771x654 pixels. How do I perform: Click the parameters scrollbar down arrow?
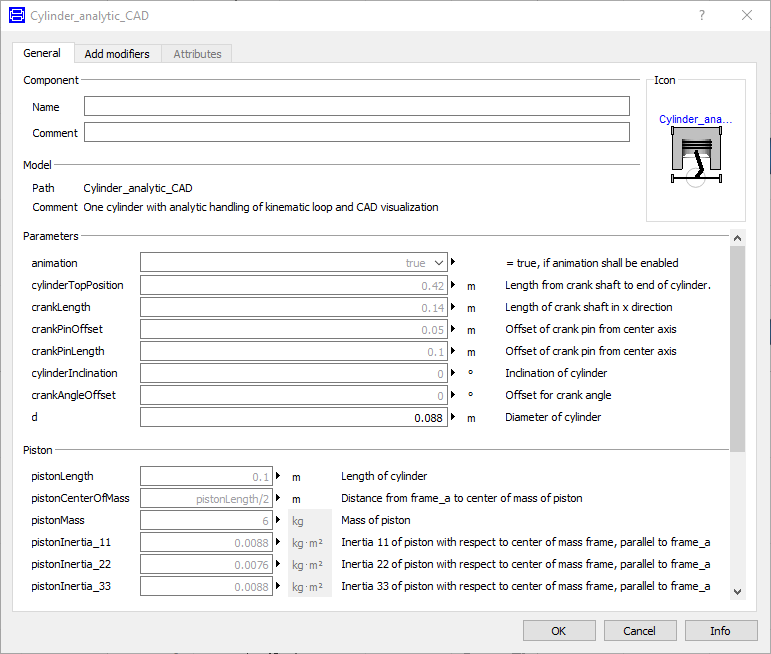(737, 592)
